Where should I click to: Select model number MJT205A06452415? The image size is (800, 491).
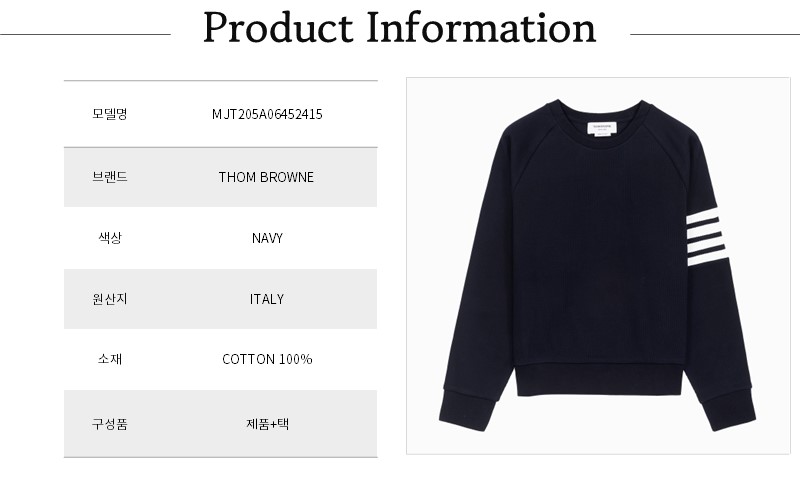pos(267,114)
